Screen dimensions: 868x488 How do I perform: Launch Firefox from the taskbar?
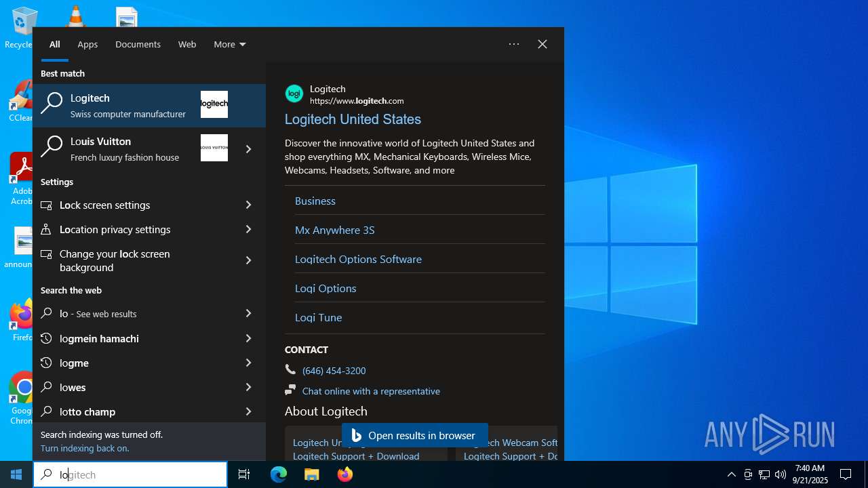(x=344, y=474)
